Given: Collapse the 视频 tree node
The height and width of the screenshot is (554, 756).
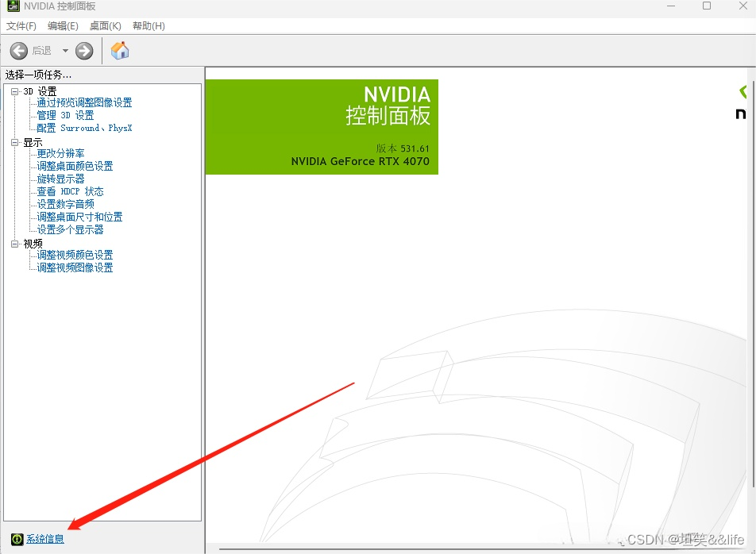Looking at the screenshot, I should [x=14, y=244].
